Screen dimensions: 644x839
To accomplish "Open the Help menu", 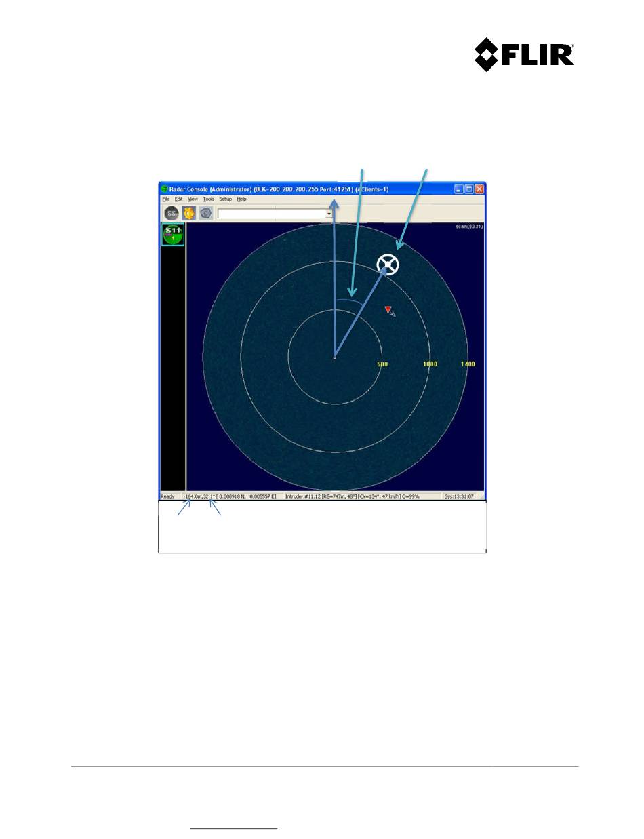I will point(242,199).
